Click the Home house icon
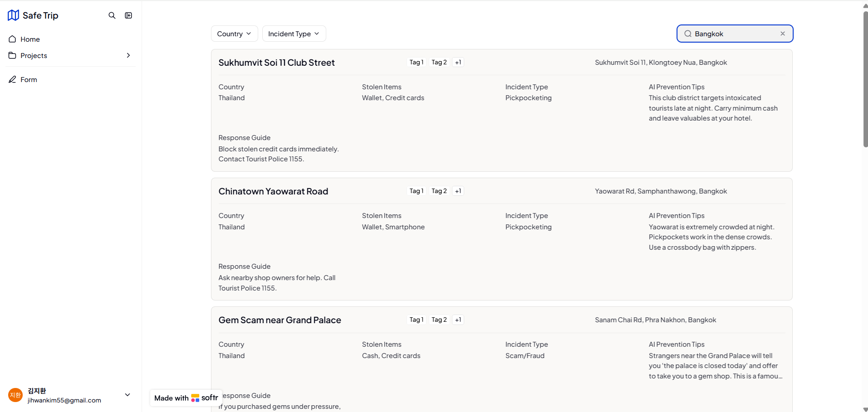 coord(12,39)
